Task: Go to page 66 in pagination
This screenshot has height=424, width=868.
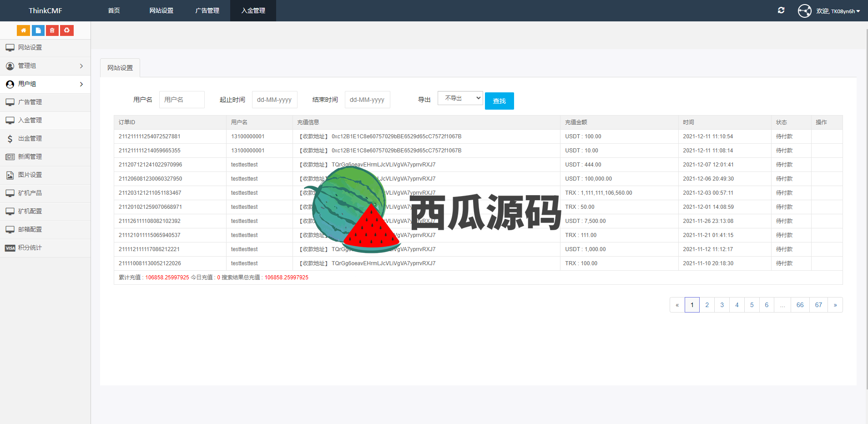Action: pos(800,305)
